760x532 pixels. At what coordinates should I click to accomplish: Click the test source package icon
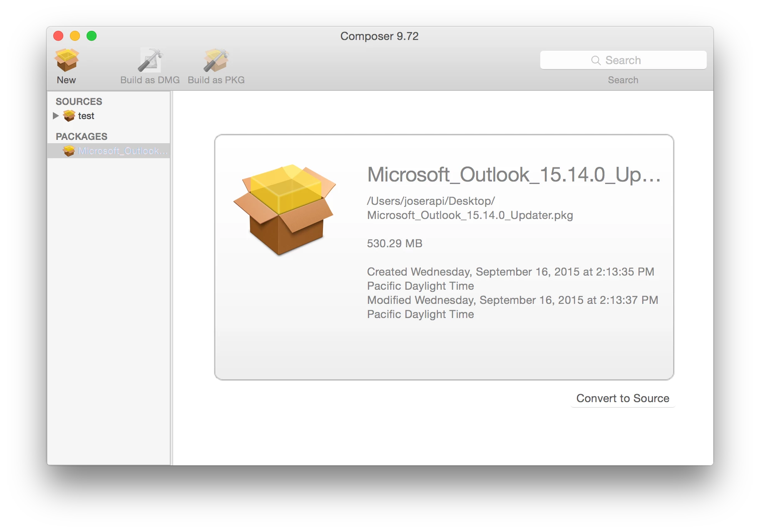click(69, 116)
